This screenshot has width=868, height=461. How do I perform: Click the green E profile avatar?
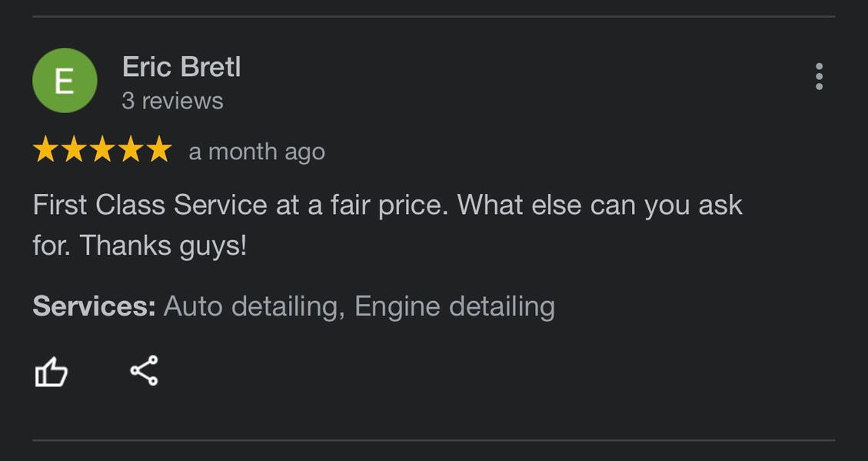[x=65, y=81]
